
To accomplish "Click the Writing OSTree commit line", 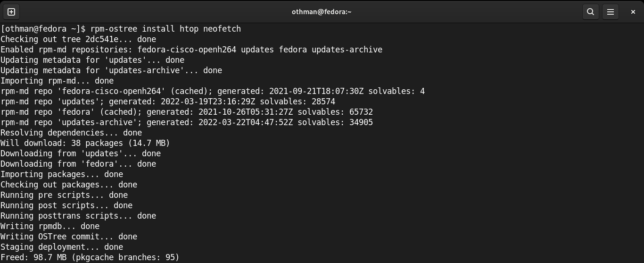I will tap(69, 237).
